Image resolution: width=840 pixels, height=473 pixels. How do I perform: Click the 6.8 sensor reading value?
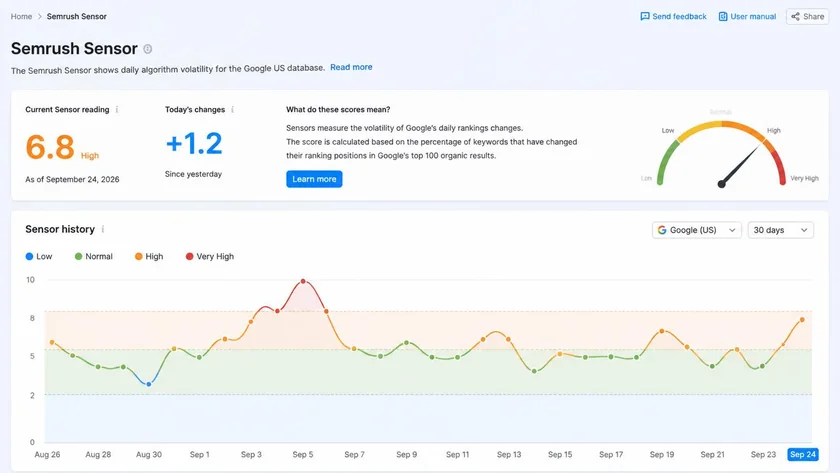(50, 147)
